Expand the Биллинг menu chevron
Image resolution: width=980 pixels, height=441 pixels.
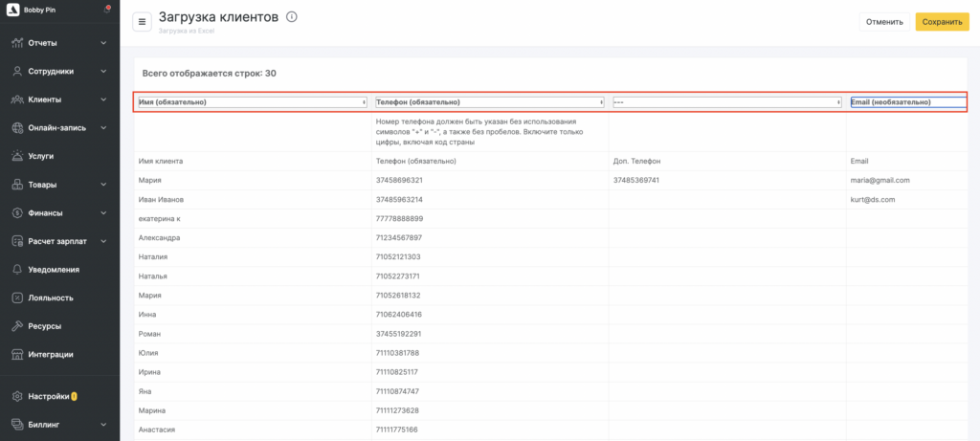[x=103, y=424]
